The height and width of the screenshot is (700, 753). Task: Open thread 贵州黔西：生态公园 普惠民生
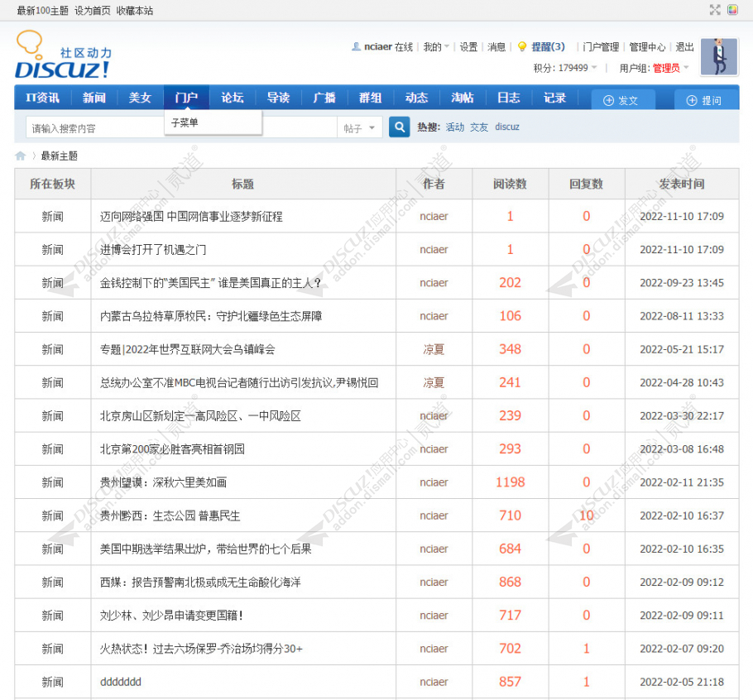tap(170, 515)
